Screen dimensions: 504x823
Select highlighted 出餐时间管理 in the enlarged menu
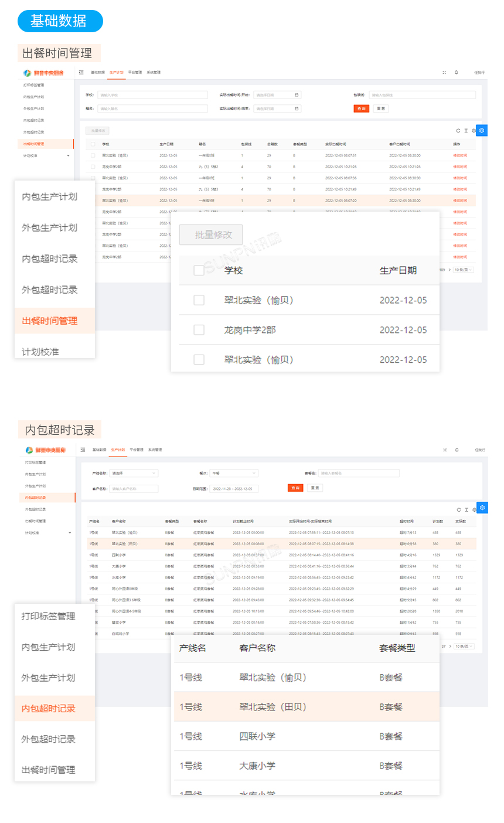[55, 321]
